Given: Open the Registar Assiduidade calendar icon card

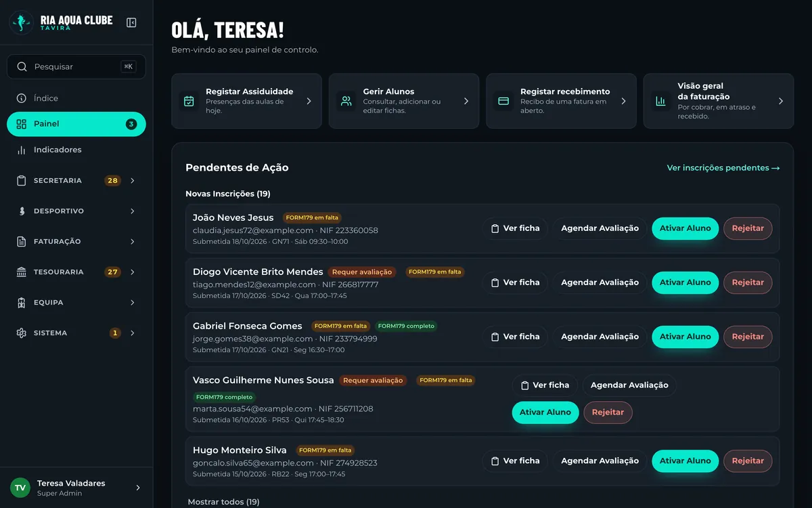Looking at the screenshot, I should pos(189,101).
